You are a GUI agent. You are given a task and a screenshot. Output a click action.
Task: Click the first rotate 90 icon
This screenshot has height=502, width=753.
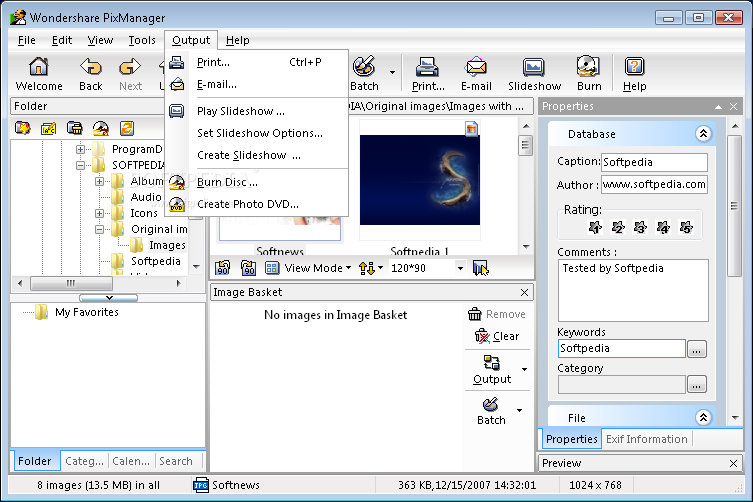click(222, 268)
